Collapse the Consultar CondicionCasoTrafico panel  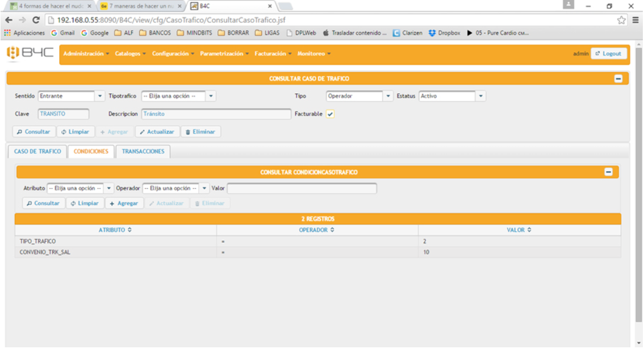click(608, 172)
